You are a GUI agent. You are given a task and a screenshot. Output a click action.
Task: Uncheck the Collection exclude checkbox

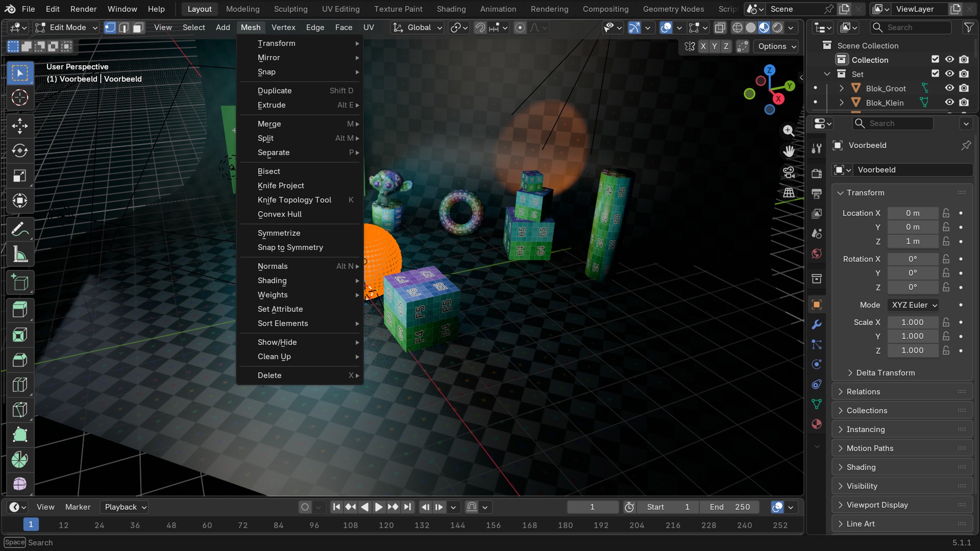coord(935,60)
